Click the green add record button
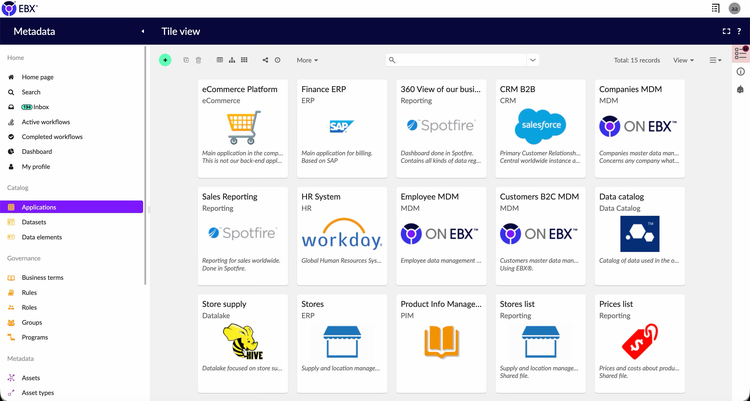The image size is (750, 401). coord(165,60)
